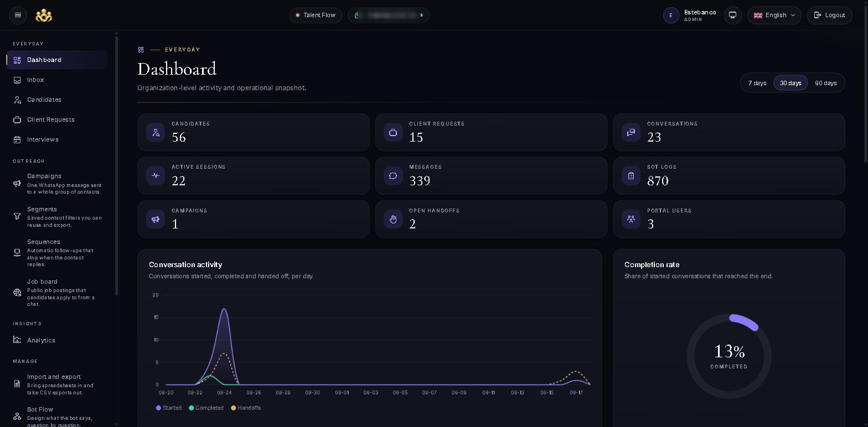This screenshot has width=868, height=427.
Task: Click the Portal Users people icon
Action: 631,219
